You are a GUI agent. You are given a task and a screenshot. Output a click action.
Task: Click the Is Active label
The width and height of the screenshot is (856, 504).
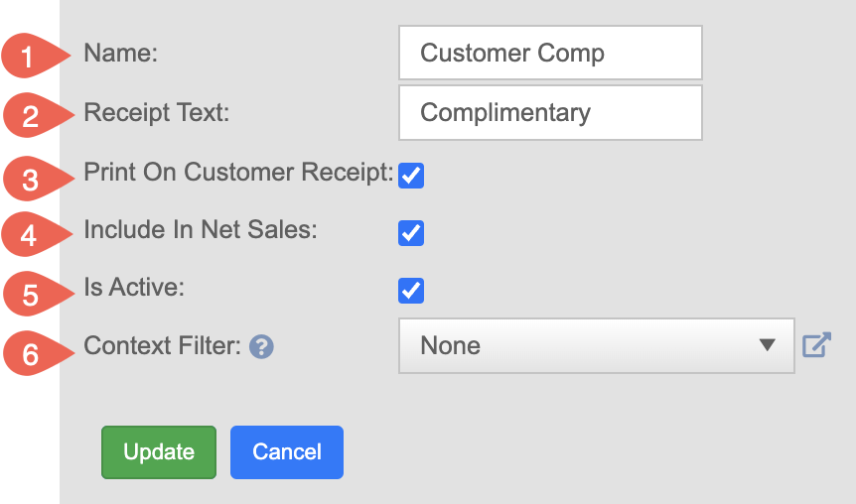pyautogui.click(x=134, y=287)
